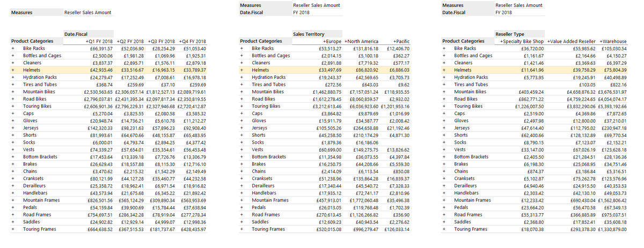Select the £428,435.97 Touring Frames Q4 cell
The width and height of the screenshot is (644, 248).
(194, 229)
